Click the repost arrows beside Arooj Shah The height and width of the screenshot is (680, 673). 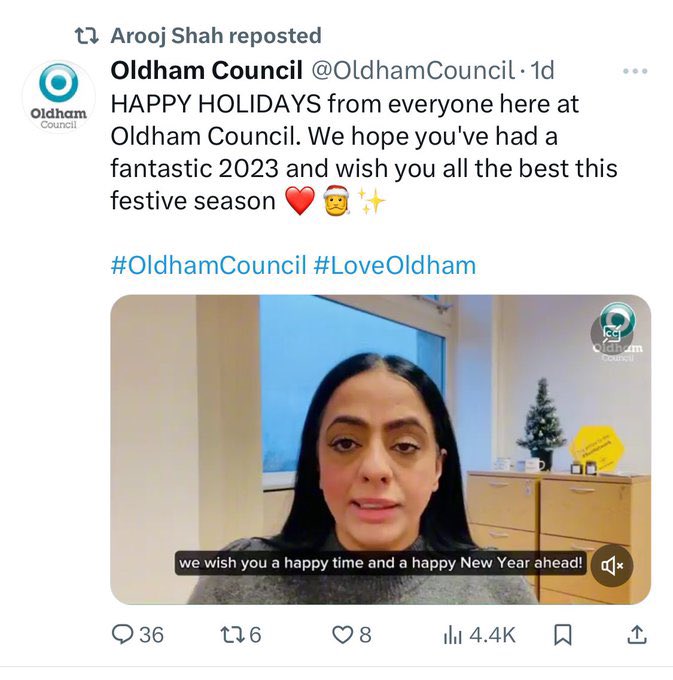tap(88, 36)
